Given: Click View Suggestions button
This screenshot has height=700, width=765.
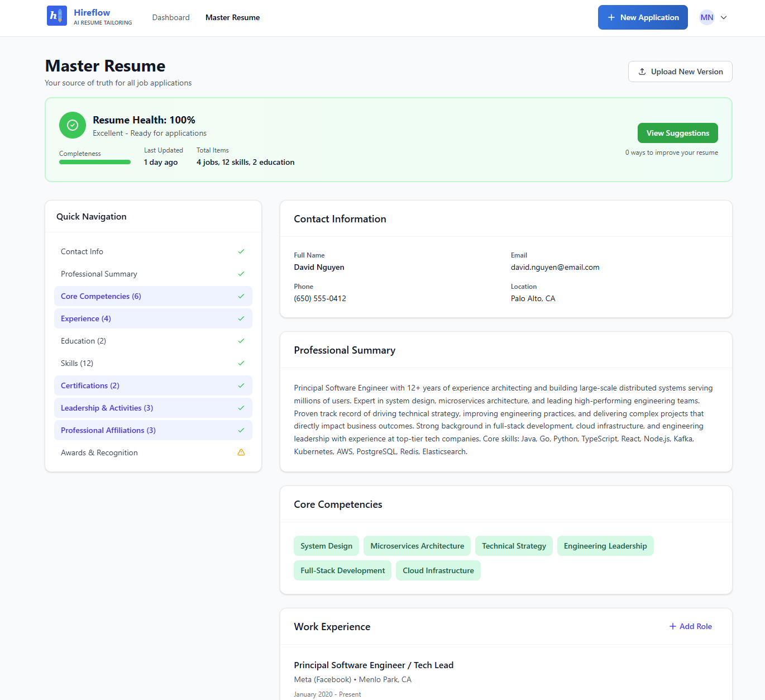Looking at the screenshot, I should pyautogui.click(x=678, y=133).
